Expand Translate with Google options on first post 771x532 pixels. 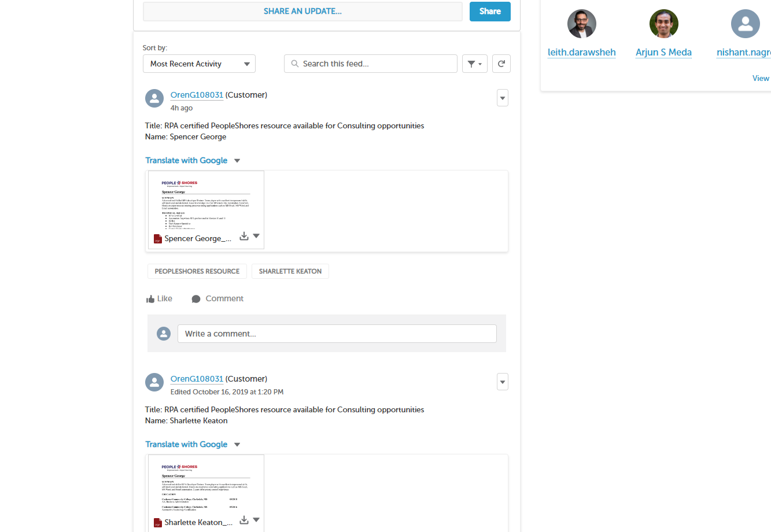click(237, 161)
